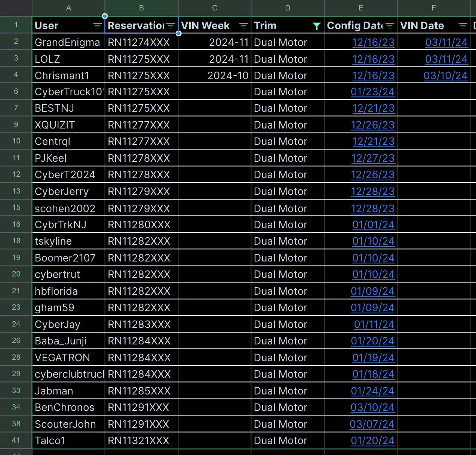Open the VIN Date column filter
The width and height of the screenshot is (476, 455).
[x=463, y=26]
